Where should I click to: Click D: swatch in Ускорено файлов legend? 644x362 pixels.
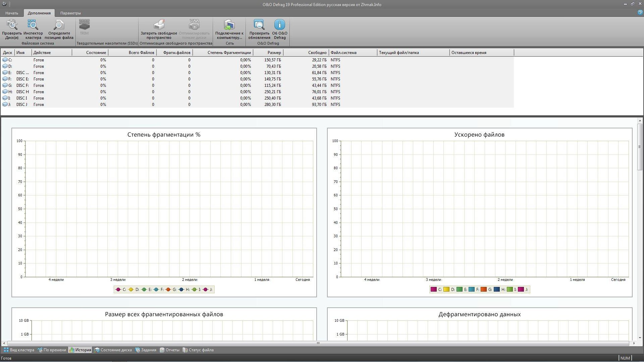(x=446, y=290)
